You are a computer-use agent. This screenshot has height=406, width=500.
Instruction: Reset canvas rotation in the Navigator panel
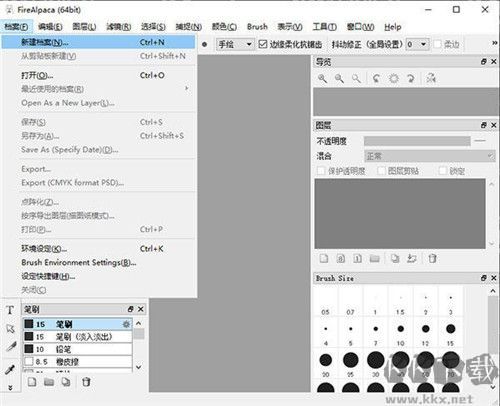pos(394,79)
